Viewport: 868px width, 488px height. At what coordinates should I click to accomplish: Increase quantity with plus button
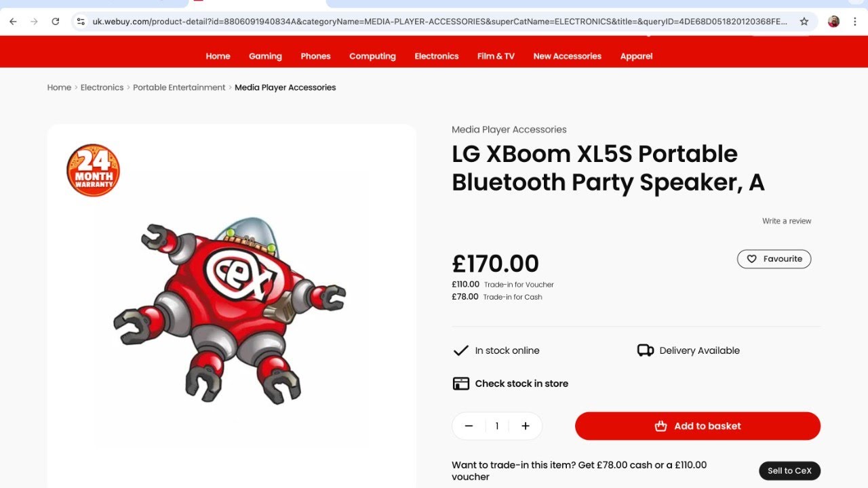point(525,426)
